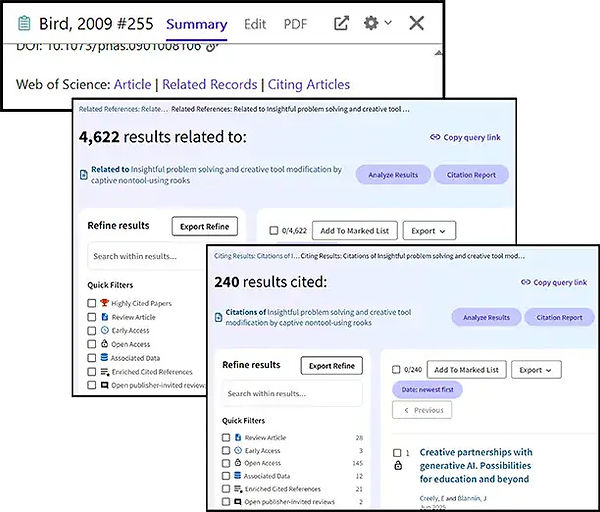600x512 pixels.
Task: Click Open Access lock icon in citing filters
Action: [238, 463]
